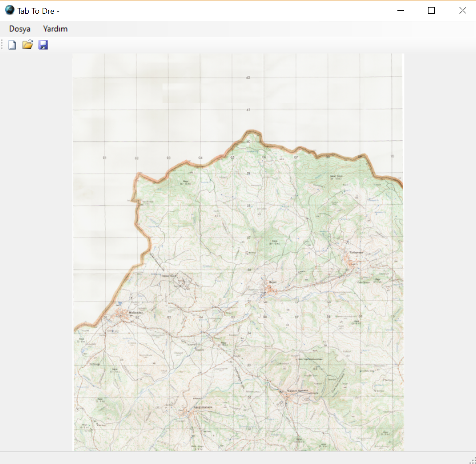Click the empty status bar at window bottom
Image resolution: width=476 pixels, height=464 pixels.
tap(222, 458)
